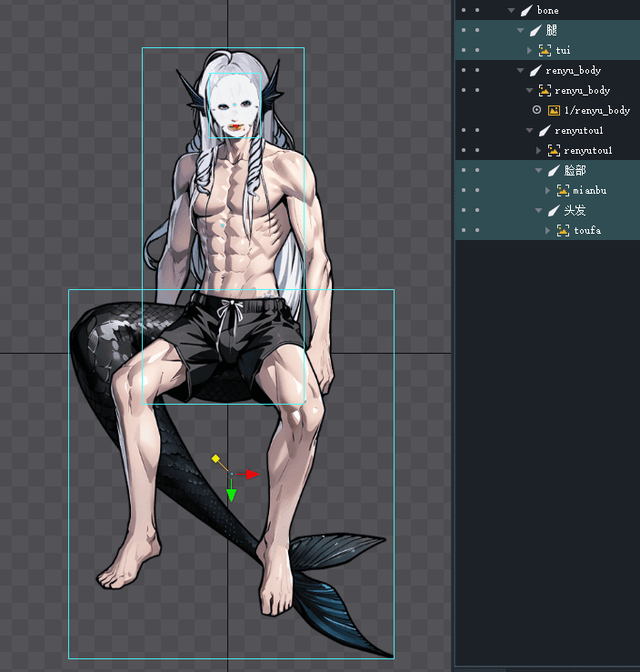The height and width of the screenshot is (672, 640).
Task: Toggle the attachment visibility circle for 1/renyu_body
Action: tap(536, 110)
